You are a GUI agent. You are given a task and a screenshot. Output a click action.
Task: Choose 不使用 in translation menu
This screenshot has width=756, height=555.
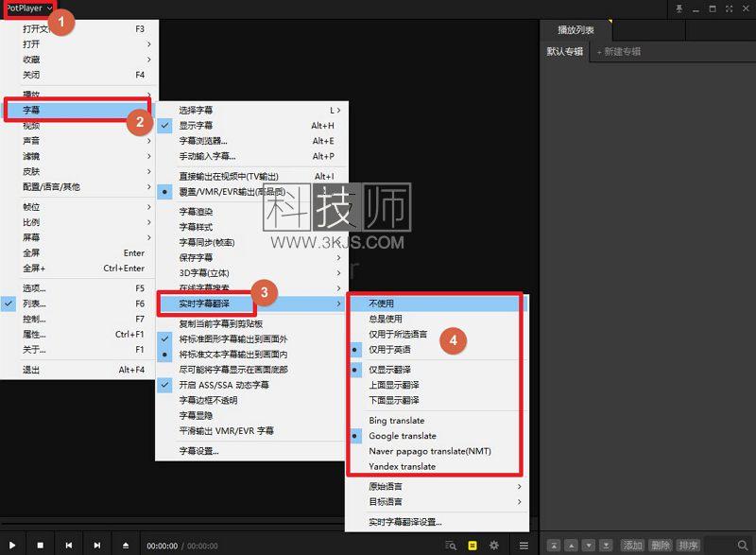point(437,304)
